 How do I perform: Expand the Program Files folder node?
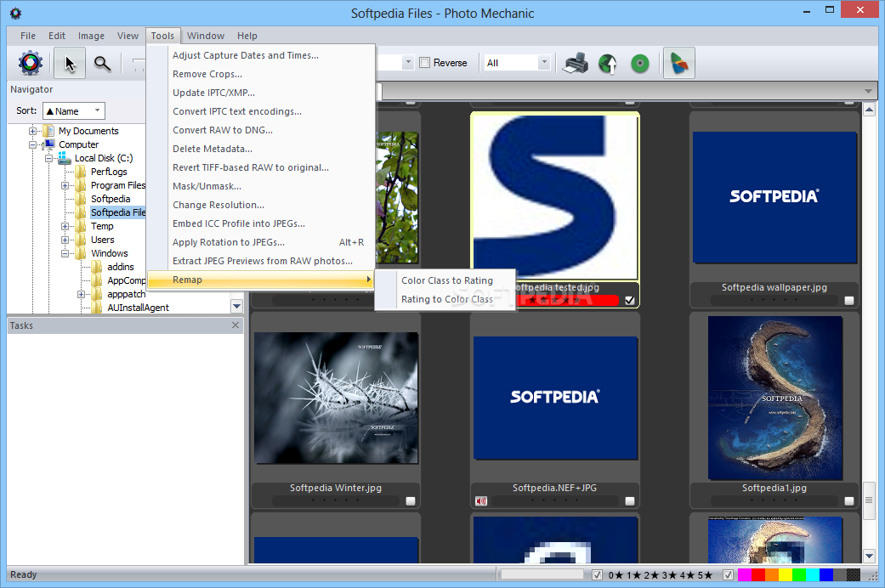(65, 185)
